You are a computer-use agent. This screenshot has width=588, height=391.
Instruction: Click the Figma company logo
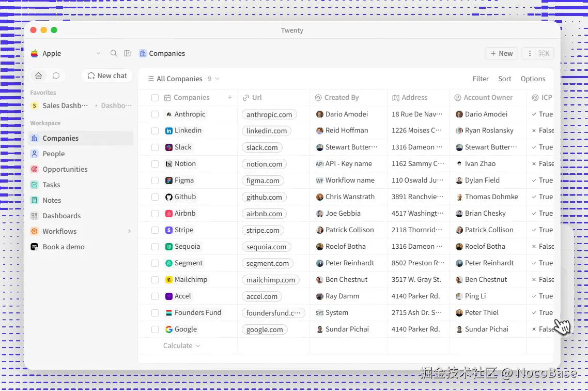(x=169, y=180)
